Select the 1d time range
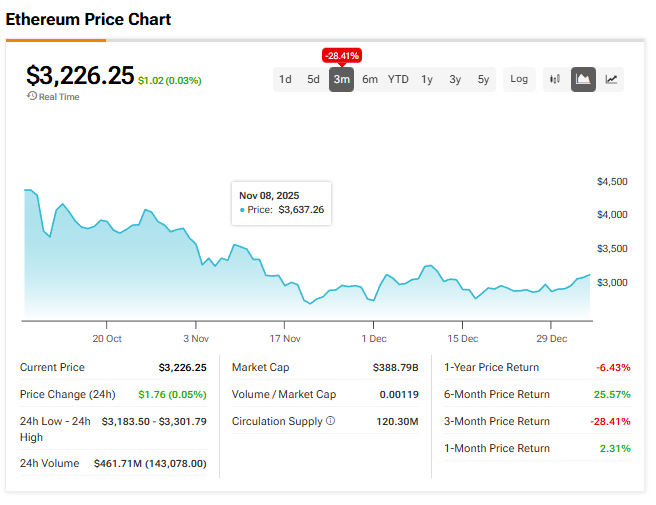This screenshot has width=656, height=505. [x=285, y=79]
